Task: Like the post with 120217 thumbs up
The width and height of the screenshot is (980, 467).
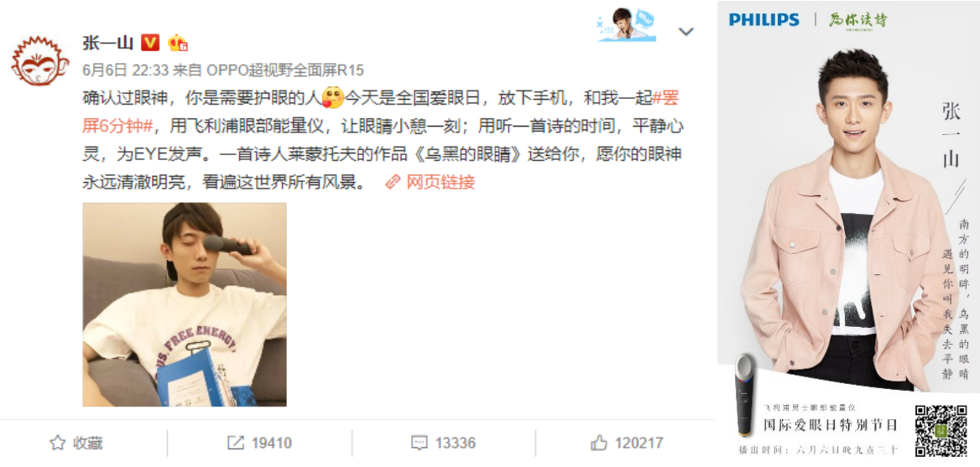Action: (627, 444)
